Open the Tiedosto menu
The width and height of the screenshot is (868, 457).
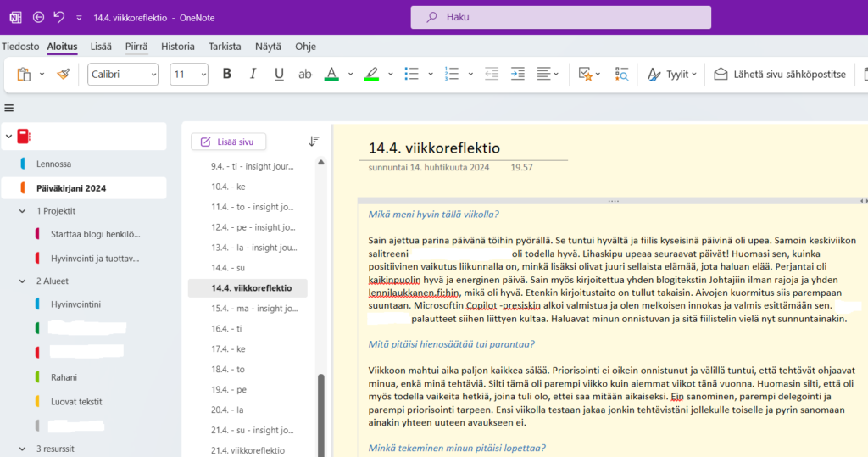click(x=20, y=47)
